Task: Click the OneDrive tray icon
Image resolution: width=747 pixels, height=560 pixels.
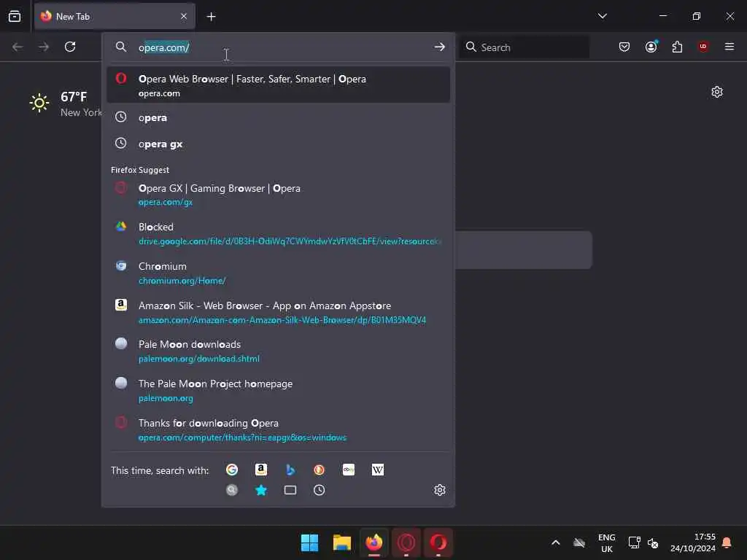Action: tap(578, 542)
